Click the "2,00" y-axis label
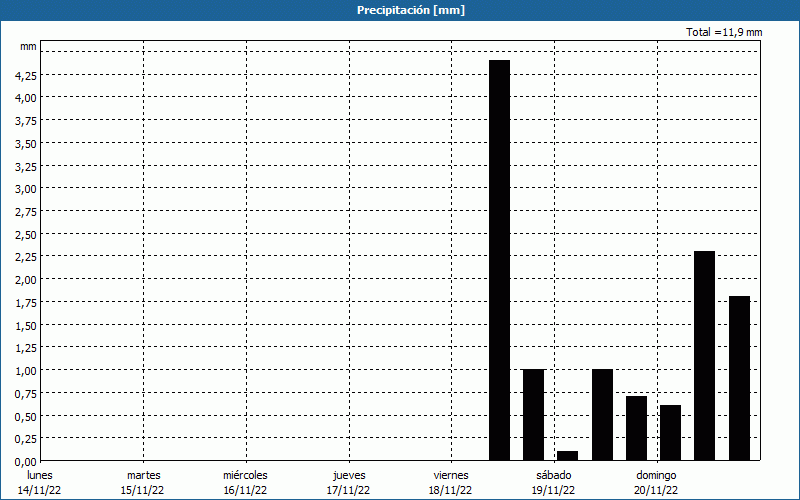800x500 pixels. [x=26, y=280]
